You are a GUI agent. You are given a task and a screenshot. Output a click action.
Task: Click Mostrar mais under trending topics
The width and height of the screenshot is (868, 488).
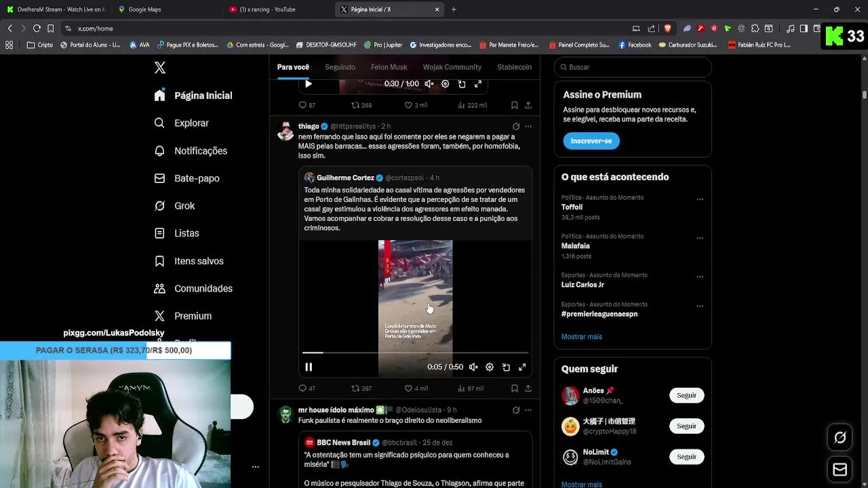click(581, 337)
